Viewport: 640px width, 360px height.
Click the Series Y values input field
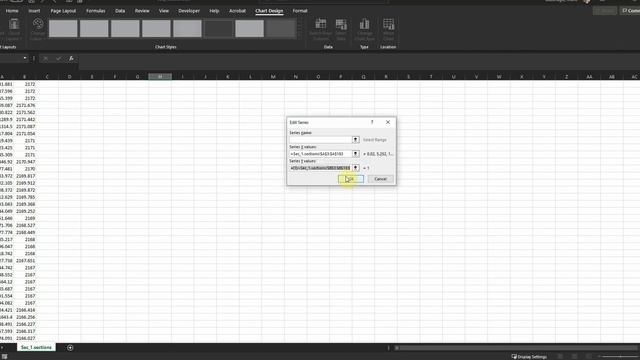[320, 168]
